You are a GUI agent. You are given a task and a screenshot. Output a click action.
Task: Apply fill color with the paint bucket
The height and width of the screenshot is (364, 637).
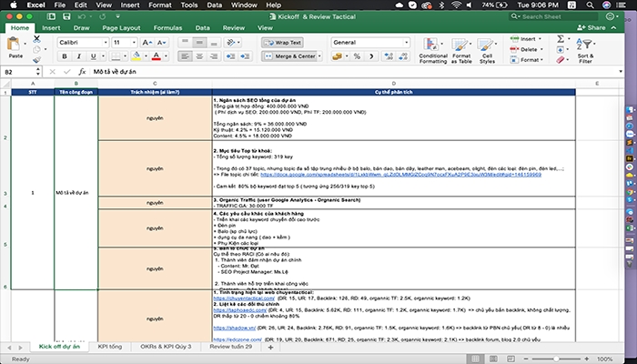tap(136, 56)
